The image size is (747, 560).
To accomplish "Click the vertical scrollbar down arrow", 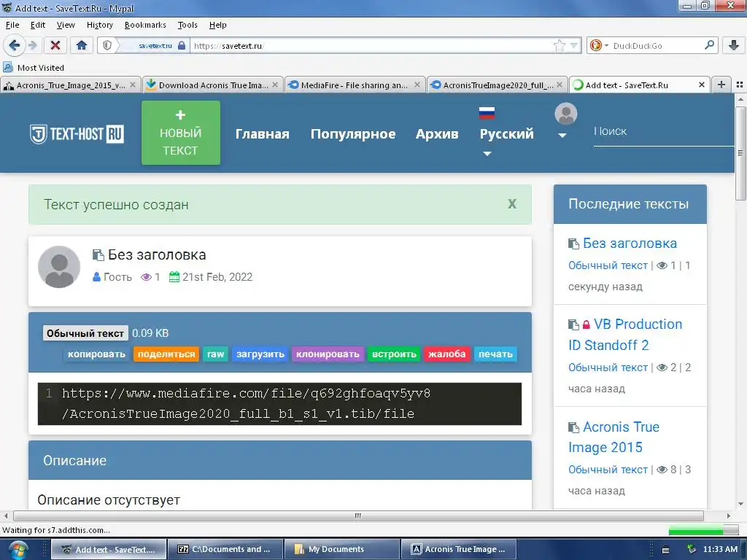I will click(740, 504).
